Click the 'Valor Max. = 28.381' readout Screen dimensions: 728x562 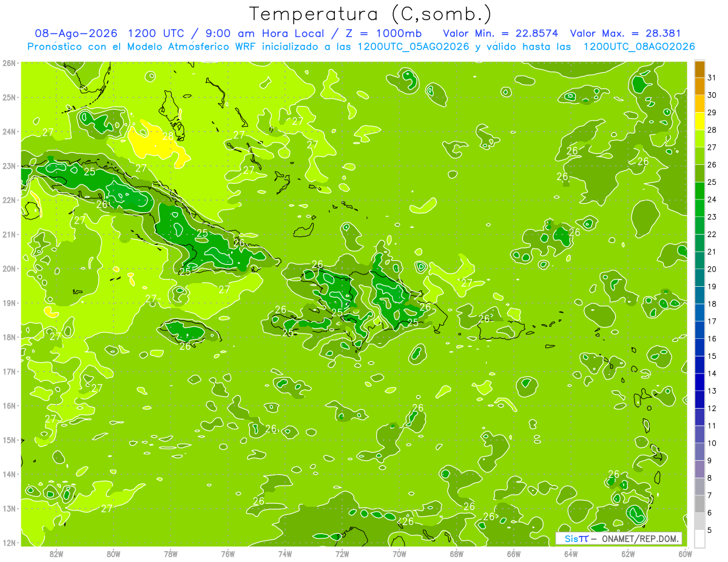(625, 33)
